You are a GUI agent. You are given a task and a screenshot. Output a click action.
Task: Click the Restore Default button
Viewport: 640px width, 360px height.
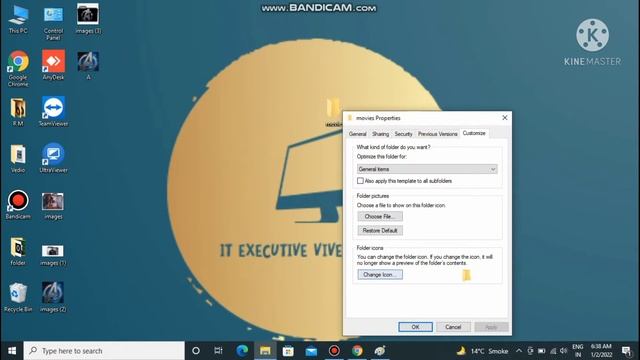click(x=380, y=231)
